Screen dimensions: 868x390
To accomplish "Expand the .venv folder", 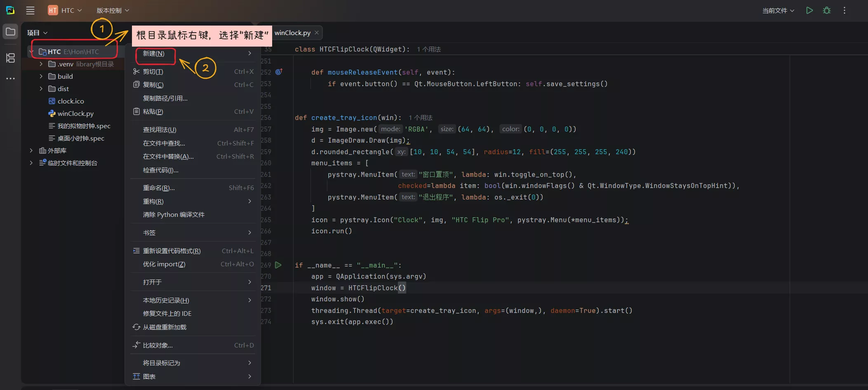I will click(41, 64).
